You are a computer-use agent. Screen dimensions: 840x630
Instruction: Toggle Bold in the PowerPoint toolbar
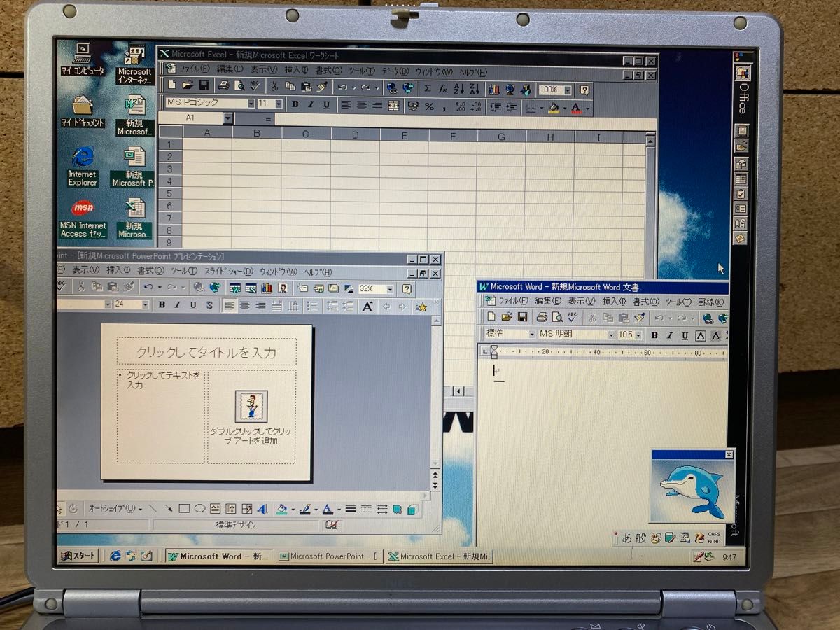pyautogui.click(x=162, y=304)
